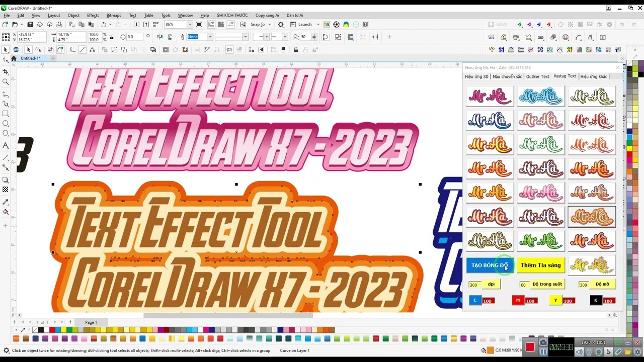
Task: Select the Transparency checkerboard tool
Action: coord(6,190)
